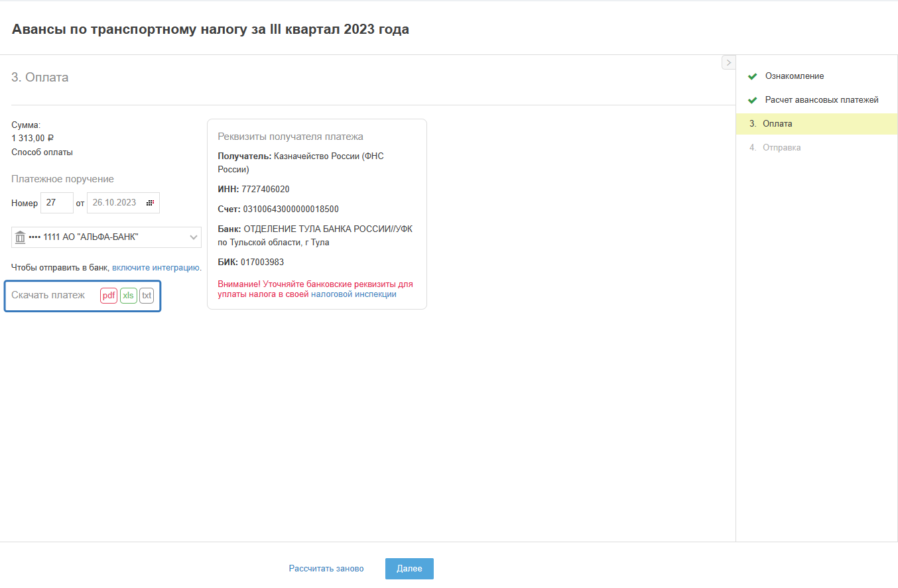Image resolution: width=898 pixels, height=588 pixels.
Task: Click Рассчитать заново
Action: (x=326, y=569)
